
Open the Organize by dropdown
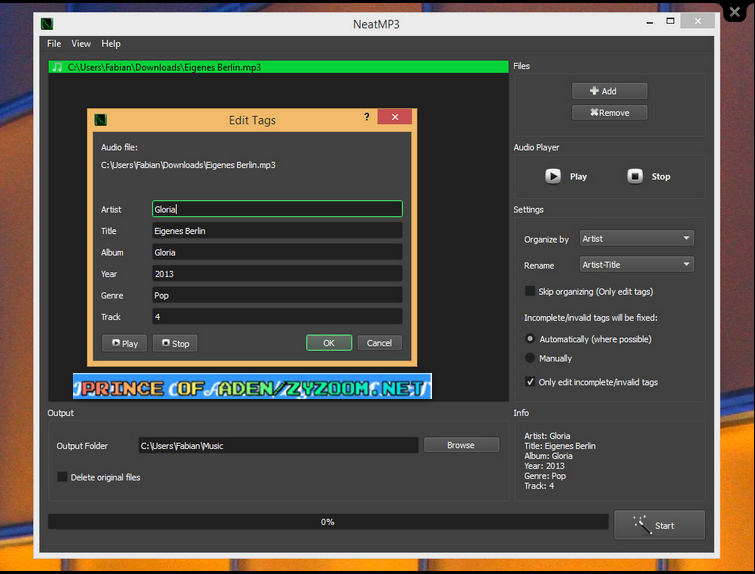637,238
